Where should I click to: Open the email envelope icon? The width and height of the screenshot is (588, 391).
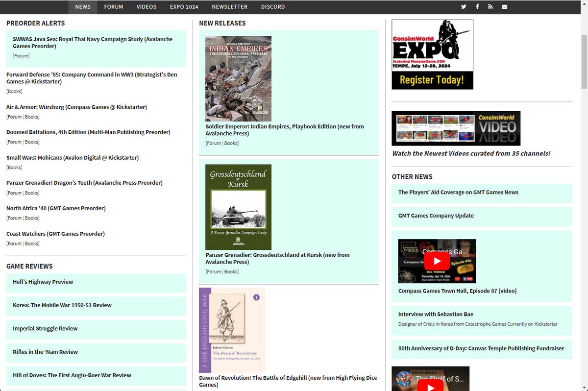tap(504, 7)
